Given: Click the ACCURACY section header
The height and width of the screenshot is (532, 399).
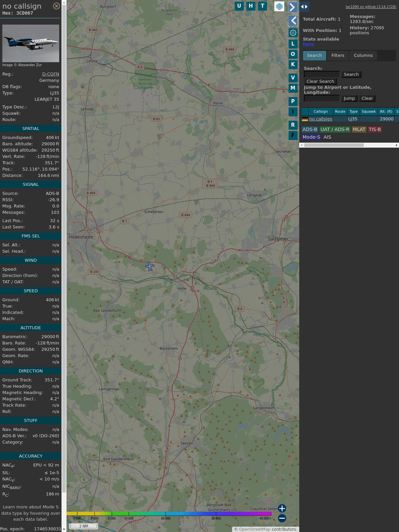Looking at the screenshot, I should coord(31,456).
